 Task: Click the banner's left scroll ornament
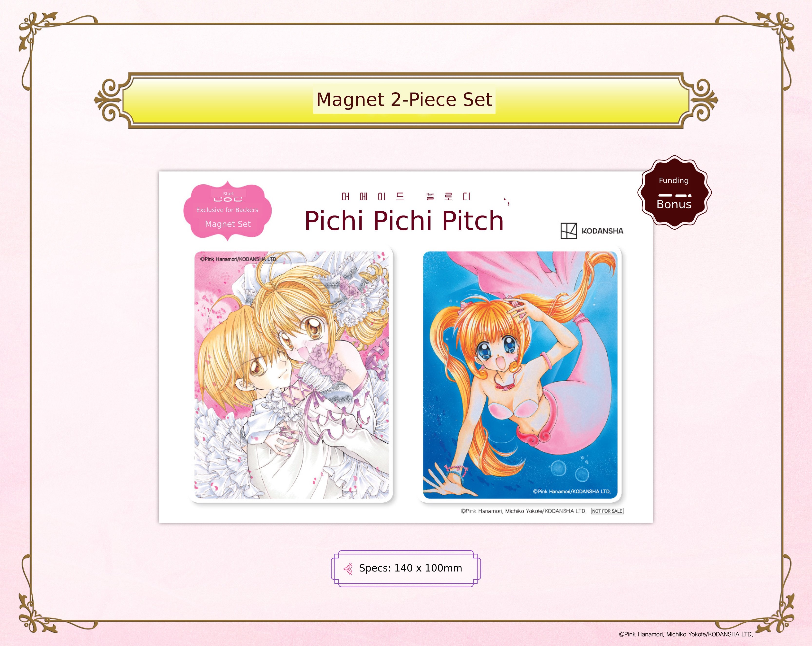coord(109,100)
